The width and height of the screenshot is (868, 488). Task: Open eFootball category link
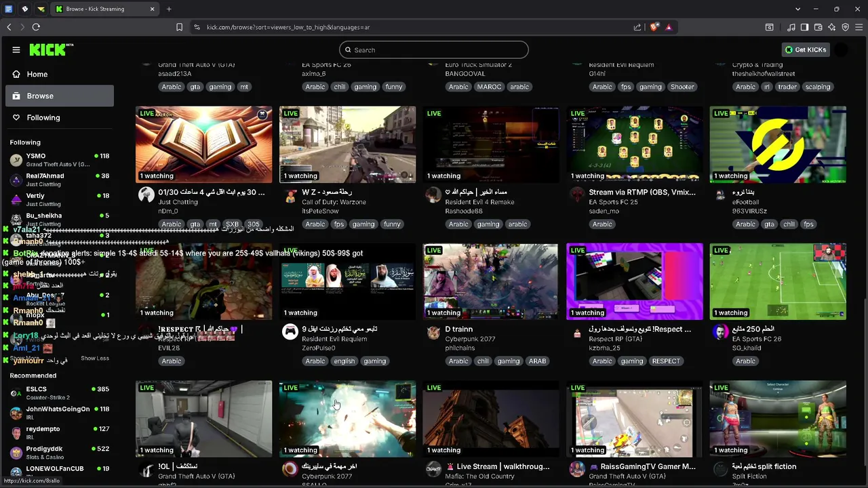pyautogui.click(x=745, y=202)
